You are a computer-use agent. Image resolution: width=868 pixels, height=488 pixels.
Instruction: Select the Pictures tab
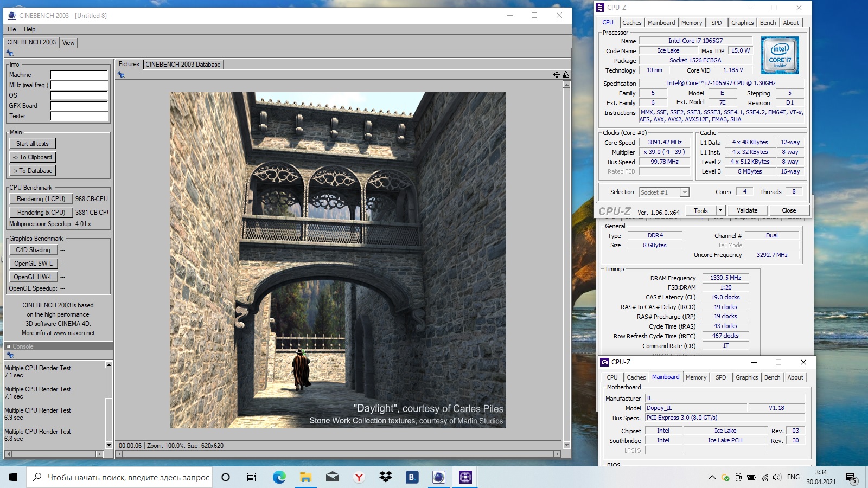coord(129,64)
